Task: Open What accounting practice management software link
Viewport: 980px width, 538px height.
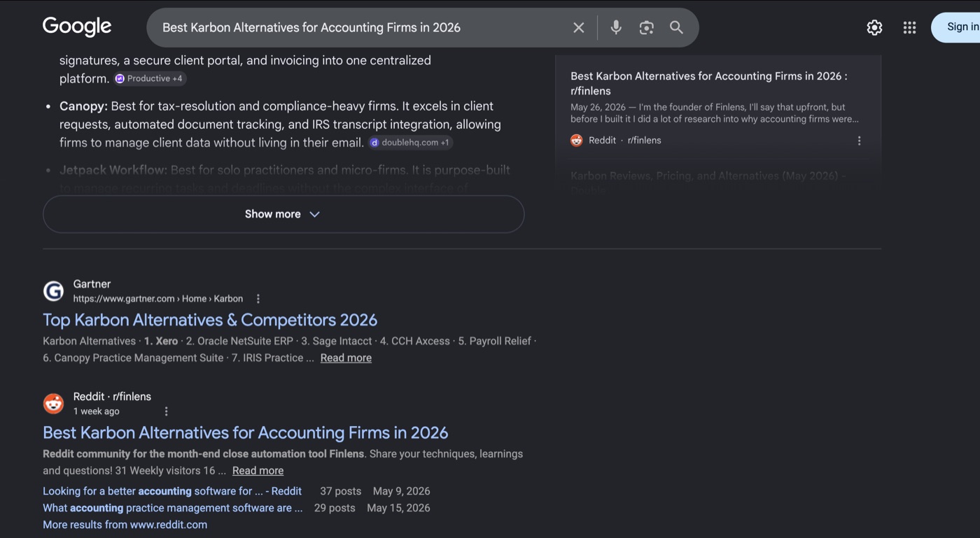Action: [173, 508]
